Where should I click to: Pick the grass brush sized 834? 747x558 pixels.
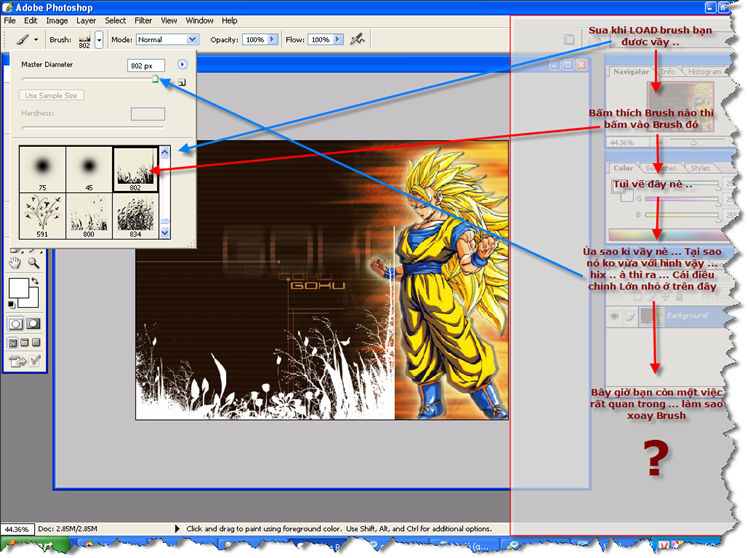[x=135, y=215]
